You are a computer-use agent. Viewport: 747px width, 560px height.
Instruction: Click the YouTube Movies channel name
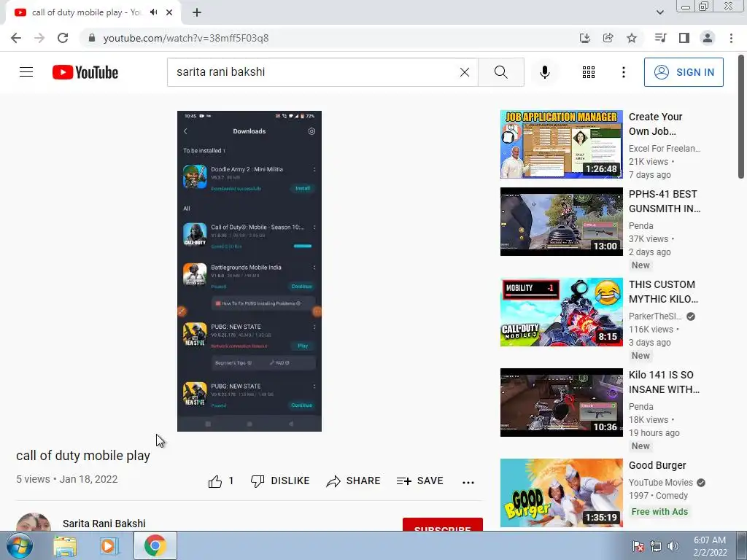point(661,483)
